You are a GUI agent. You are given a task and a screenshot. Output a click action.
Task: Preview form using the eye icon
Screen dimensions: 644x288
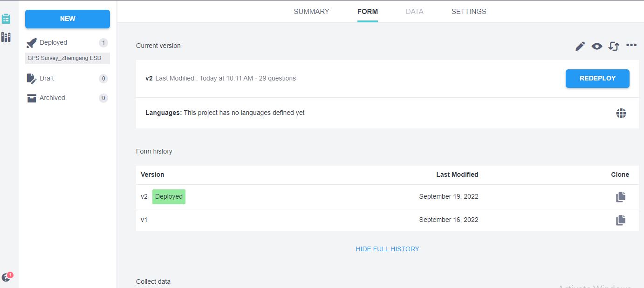pos(597,46)
